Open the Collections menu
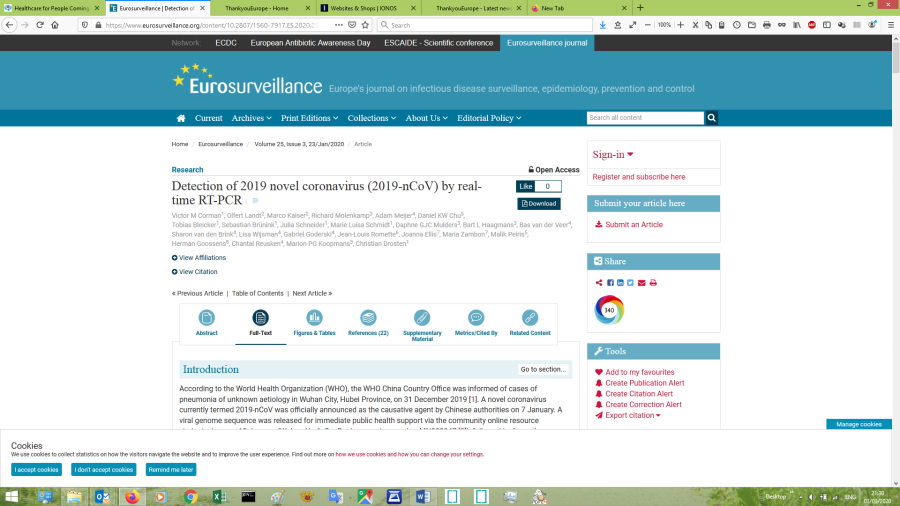This screenshot has width=900, height=506. point(371,118)
